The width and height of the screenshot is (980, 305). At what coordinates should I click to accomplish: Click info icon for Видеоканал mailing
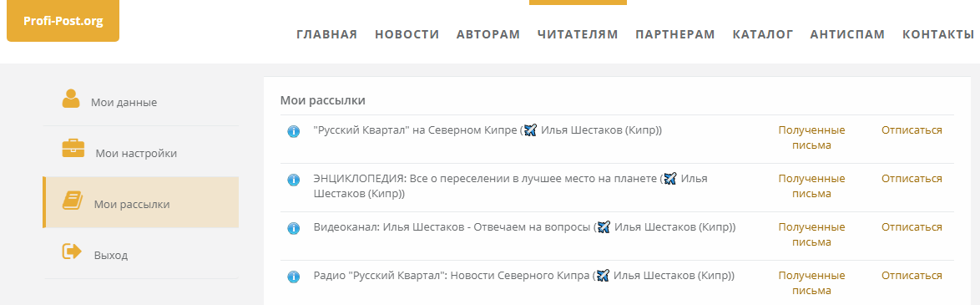point(293,228)
